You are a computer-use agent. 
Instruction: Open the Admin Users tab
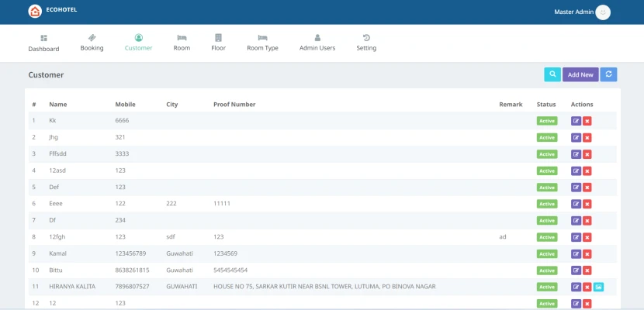pos(317,43)
